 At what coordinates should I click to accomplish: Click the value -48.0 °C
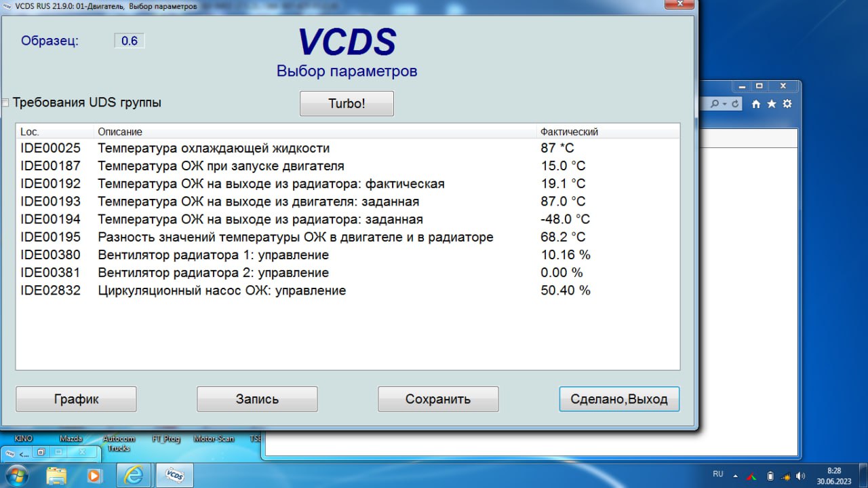[x=565, y=219]
